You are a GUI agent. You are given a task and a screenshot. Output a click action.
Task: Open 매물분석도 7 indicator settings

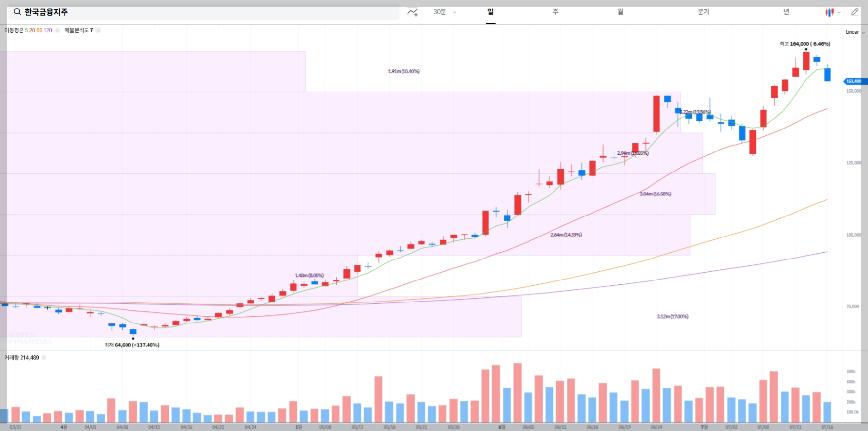click(79, 30)
